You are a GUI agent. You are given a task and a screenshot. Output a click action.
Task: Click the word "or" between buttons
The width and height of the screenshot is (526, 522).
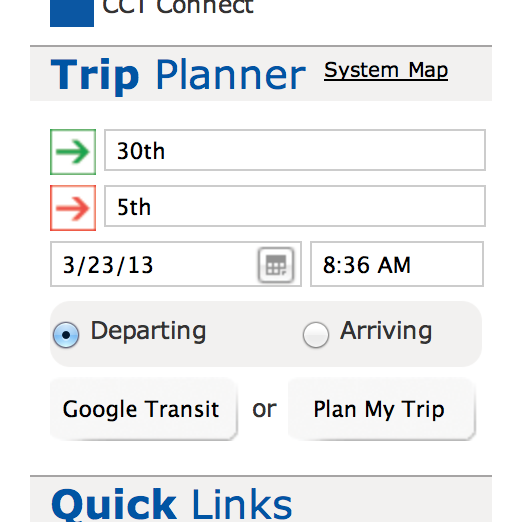(x=264, y=409)
